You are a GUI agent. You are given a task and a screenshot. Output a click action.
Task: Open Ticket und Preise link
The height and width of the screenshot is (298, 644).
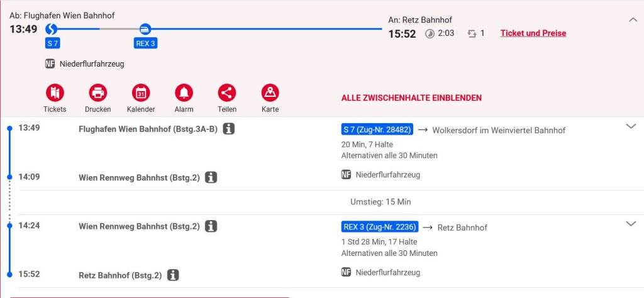(533, 33)
